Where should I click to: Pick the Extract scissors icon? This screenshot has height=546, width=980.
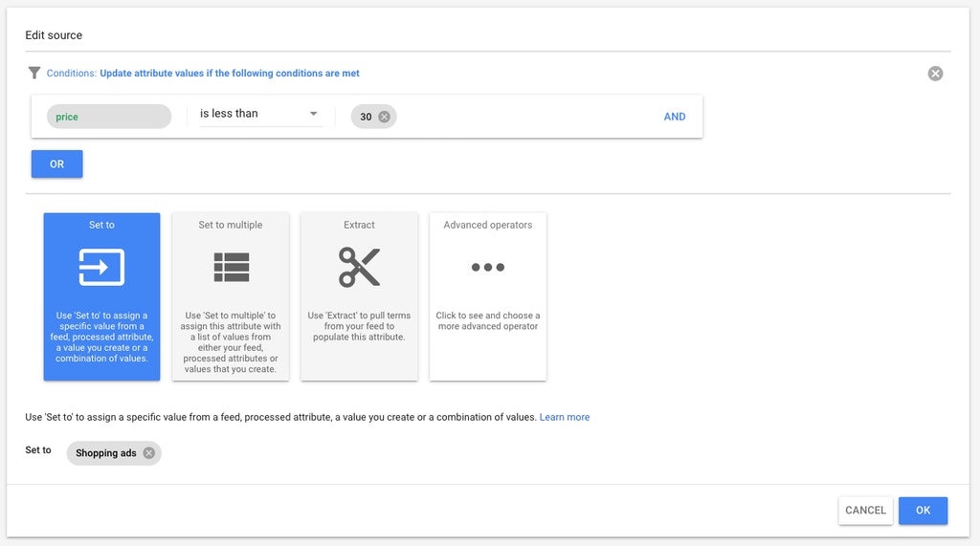pyautogui.click(x=359, y=268)
